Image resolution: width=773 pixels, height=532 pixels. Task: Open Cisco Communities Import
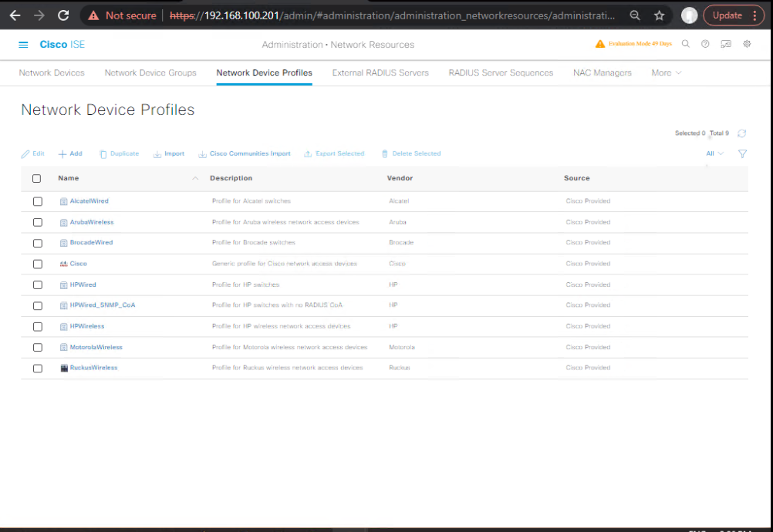[x=245, y=153]
